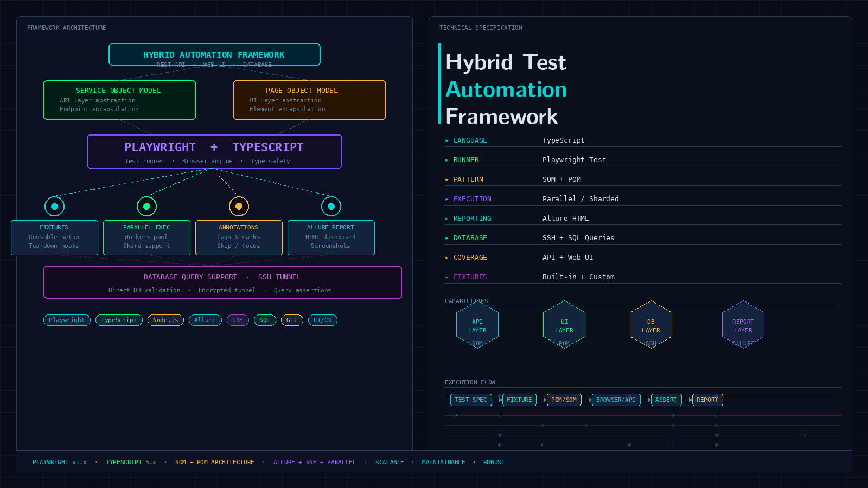
Task: Click 'ROBUST' in the footer
Action: (x=494, y=463)
